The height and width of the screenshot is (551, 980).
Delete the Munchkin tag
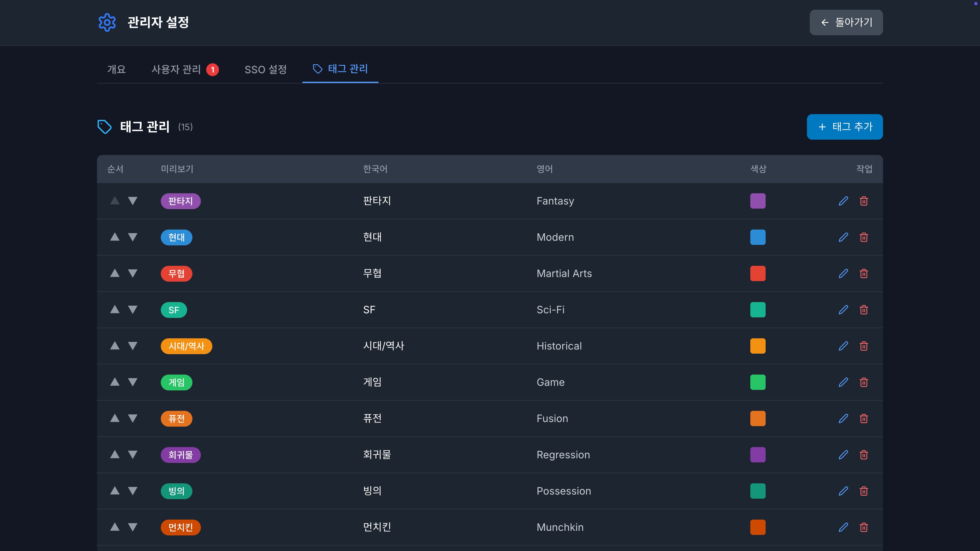tap(864, 527)
